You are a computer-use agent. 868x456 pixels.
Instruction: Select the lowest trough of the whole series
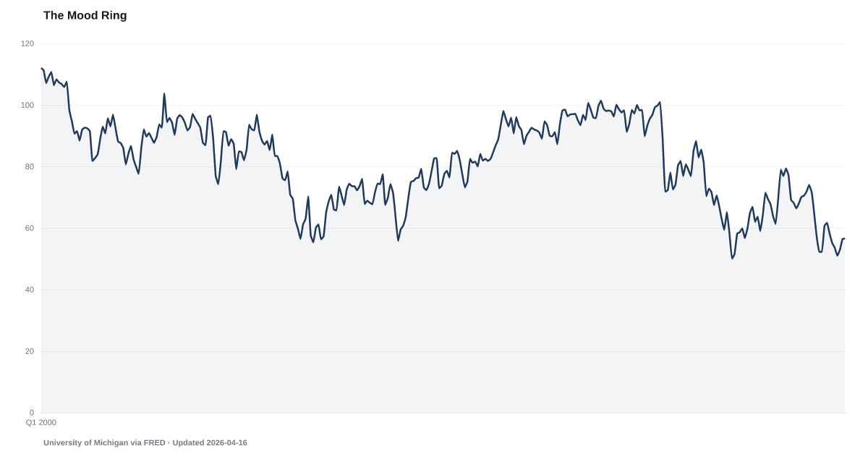point(732,253)
